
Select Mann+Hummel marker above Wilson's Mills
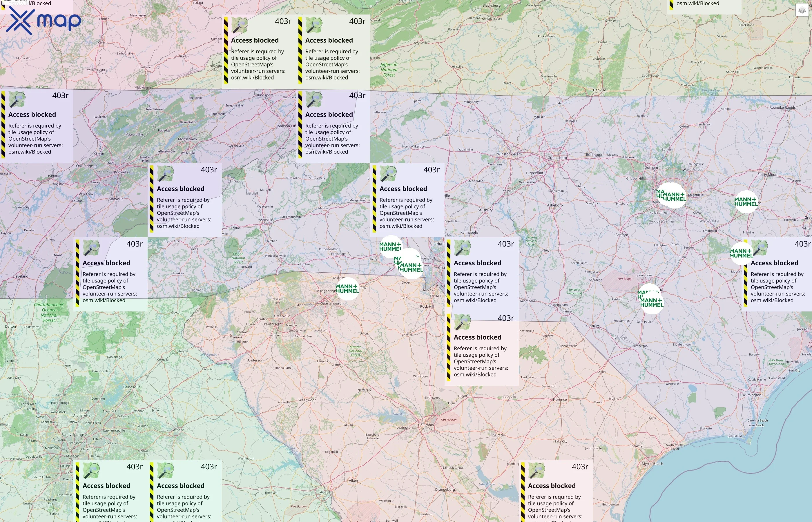[x=746, y=202]
